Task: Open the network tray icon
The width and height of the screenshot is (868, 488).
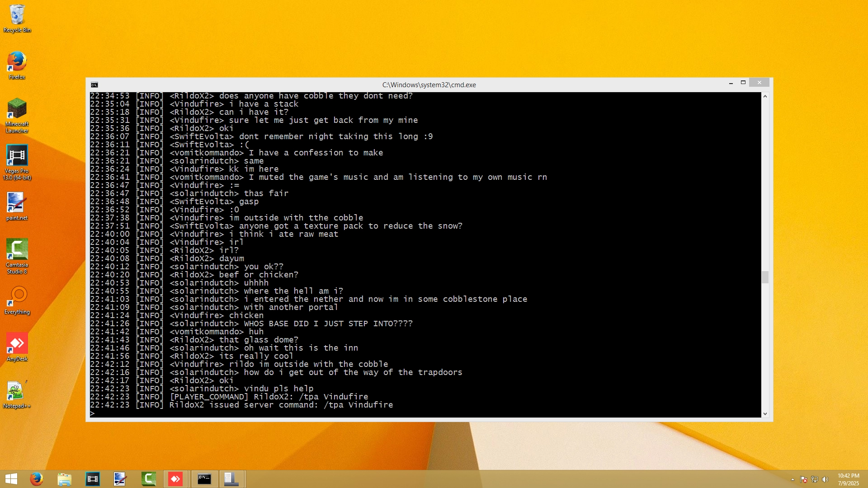Action: point(815,479)
